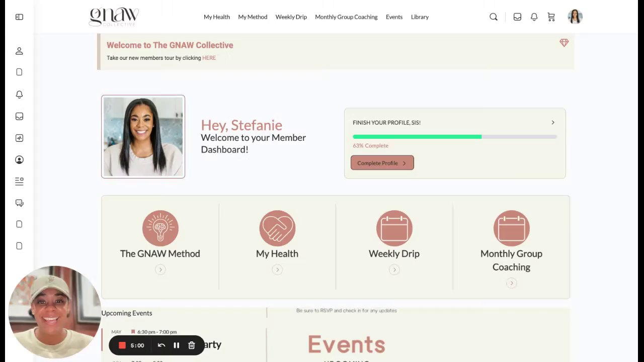
Task: Click the arrow under Monthly Group Coaching
Action: [x=512, y=284]
